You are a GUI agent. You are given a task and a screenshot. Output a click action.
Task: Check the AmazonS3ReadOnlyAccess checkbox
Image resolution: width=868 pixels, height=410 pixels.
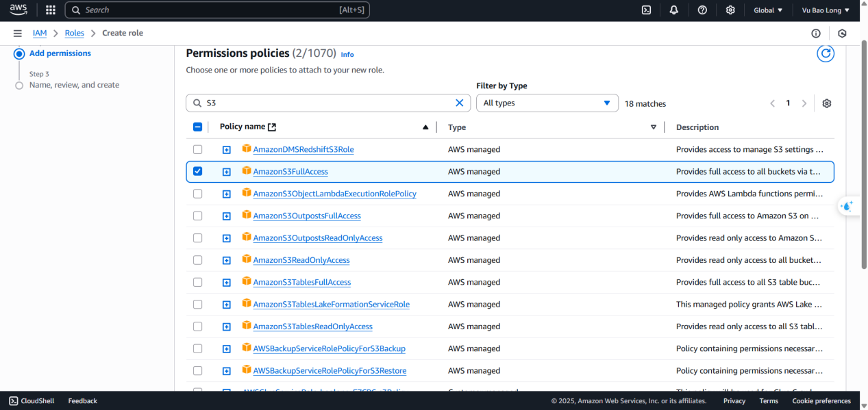click(198, 260)
